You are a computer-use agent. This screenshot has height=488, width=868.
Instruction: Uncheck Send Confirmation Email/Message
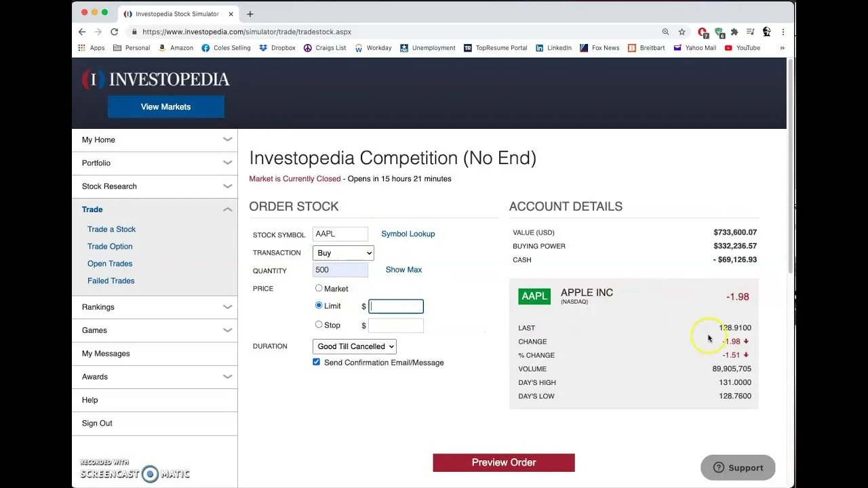tap(316, 362)
